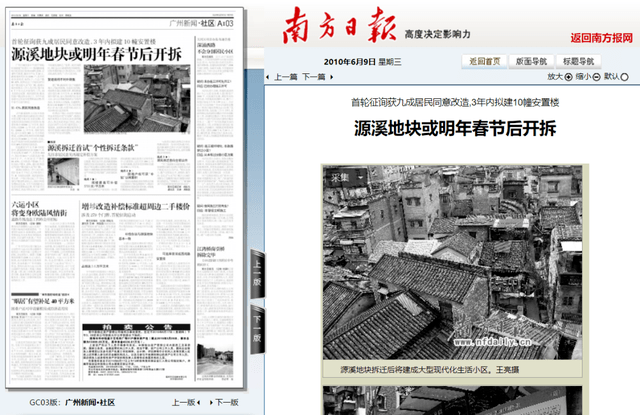Open the 返回首页 tab

(485, 61)
